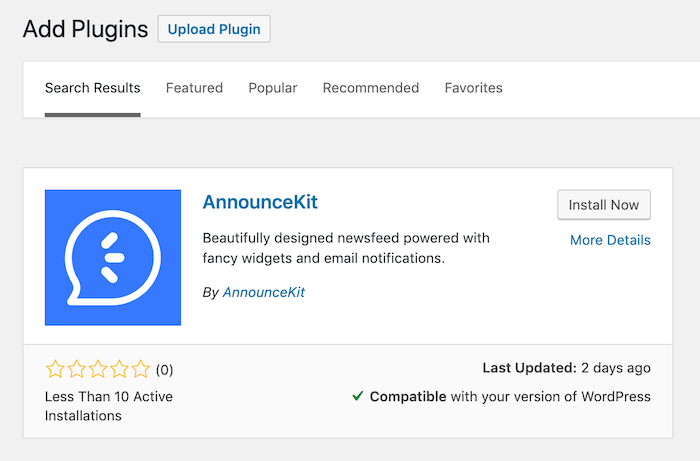Click the second rating star
This screenshot has height=461, width=700.
point(76,369)
